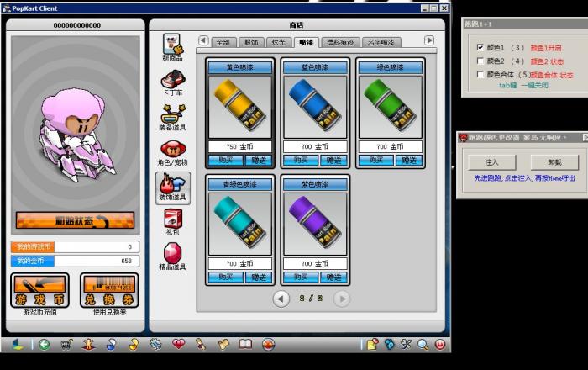The image size is (588, 370).
Task: Switch to the 全部 tab
Action: pyautogui.click(x=223, y=42)
